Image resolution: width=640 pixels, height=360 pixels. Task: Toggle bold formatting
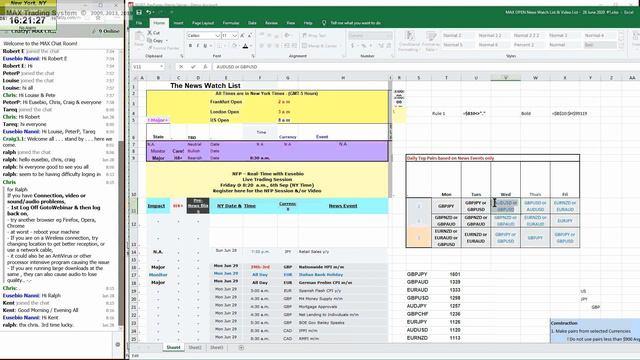[190, 46]
